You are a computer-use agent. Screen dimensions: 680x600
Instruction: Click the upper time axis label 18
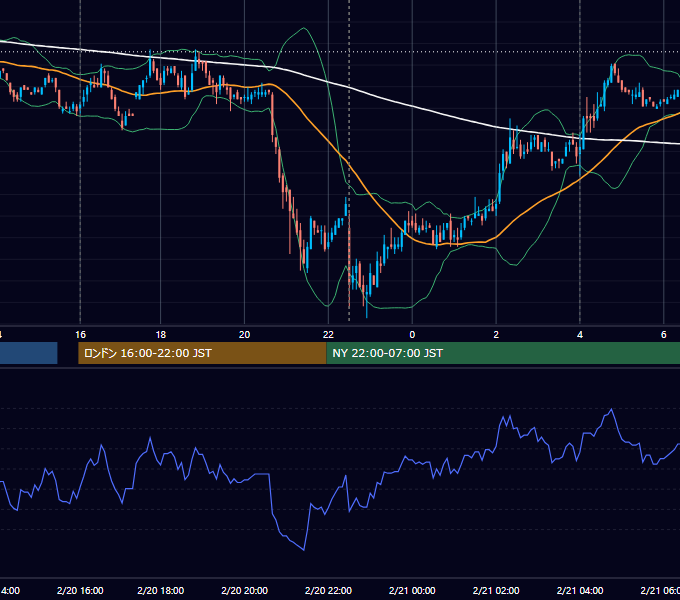point(160,335)
